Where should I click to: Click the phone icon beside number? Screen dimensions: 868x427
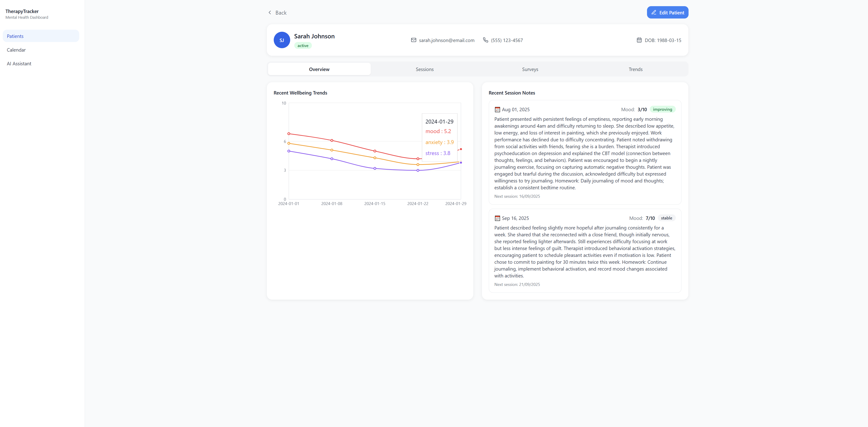coord(485,40)
